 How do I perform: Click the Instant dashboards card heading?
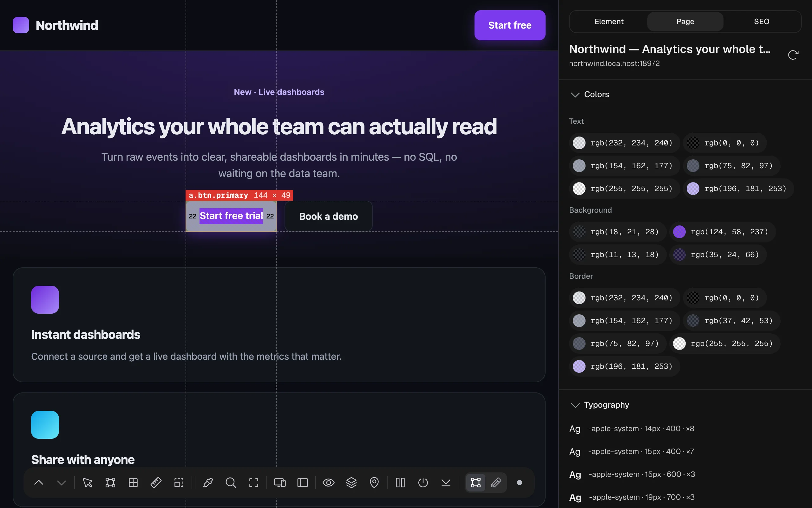tap(86, 335)
